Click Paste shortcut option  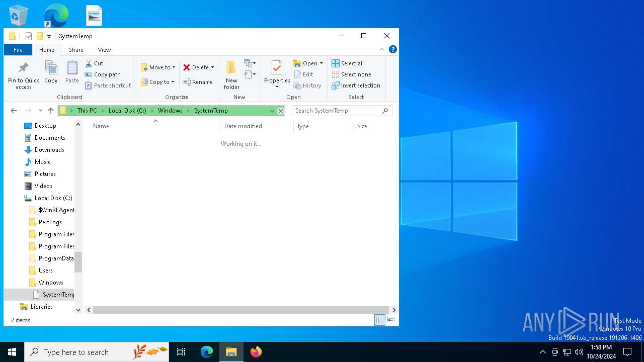coord(108,85)
